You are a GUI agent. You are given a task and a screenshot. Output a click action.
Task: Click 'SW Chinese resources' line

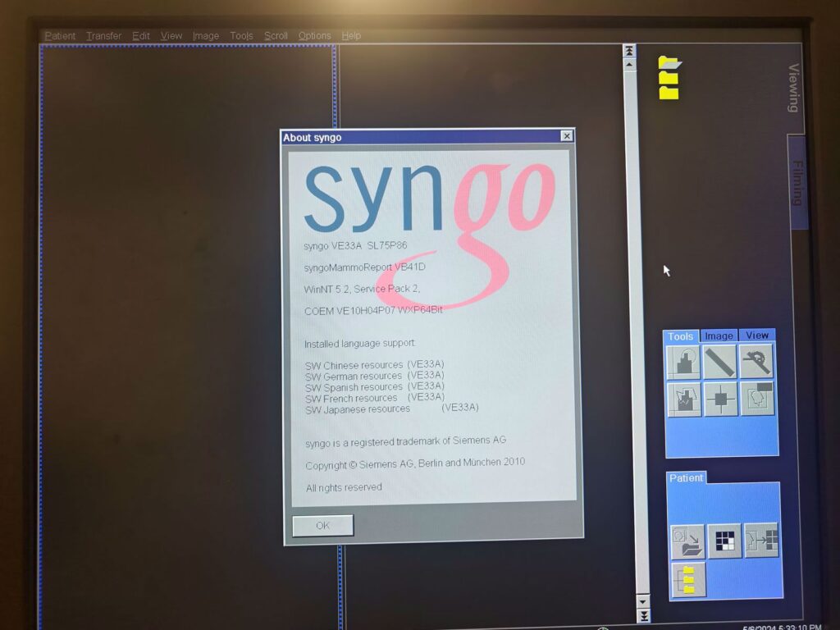point(374,365)
